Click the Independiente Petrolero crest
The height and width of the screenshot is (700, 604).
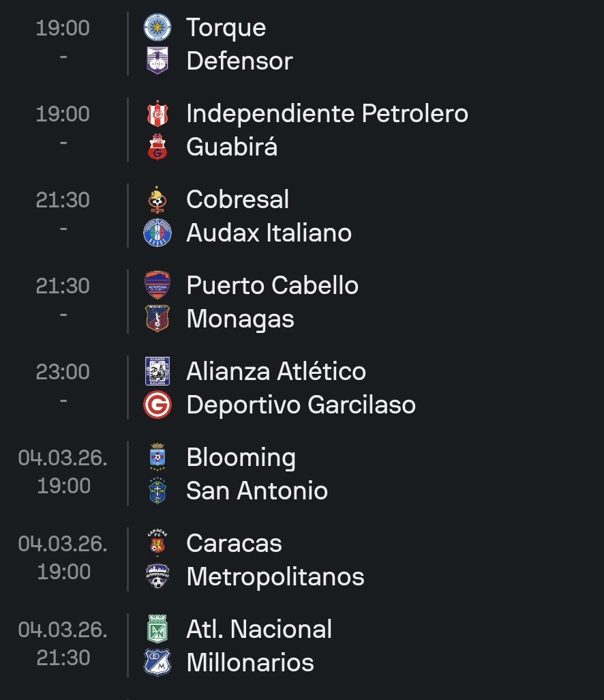click(157, 114)
